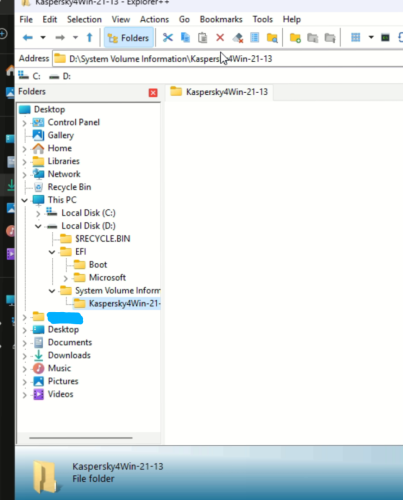Open the Actions menu
The width and height of the screenshot is (403, 500).
pyautogui.click(x=154, y=20)
